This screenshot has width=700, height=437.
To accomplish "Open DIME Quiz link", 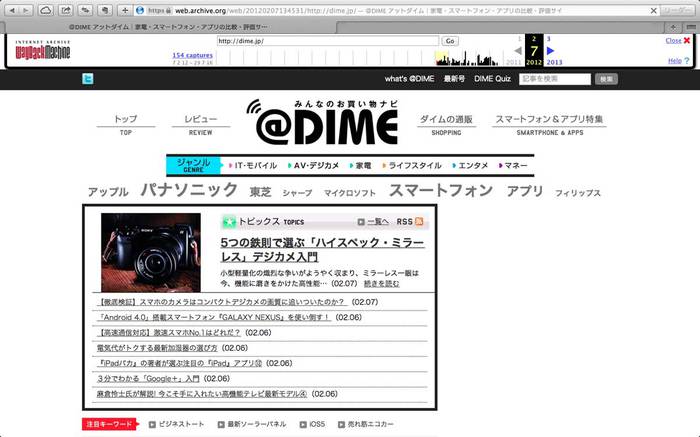I will pyautogui.click(x=492, y=79).
